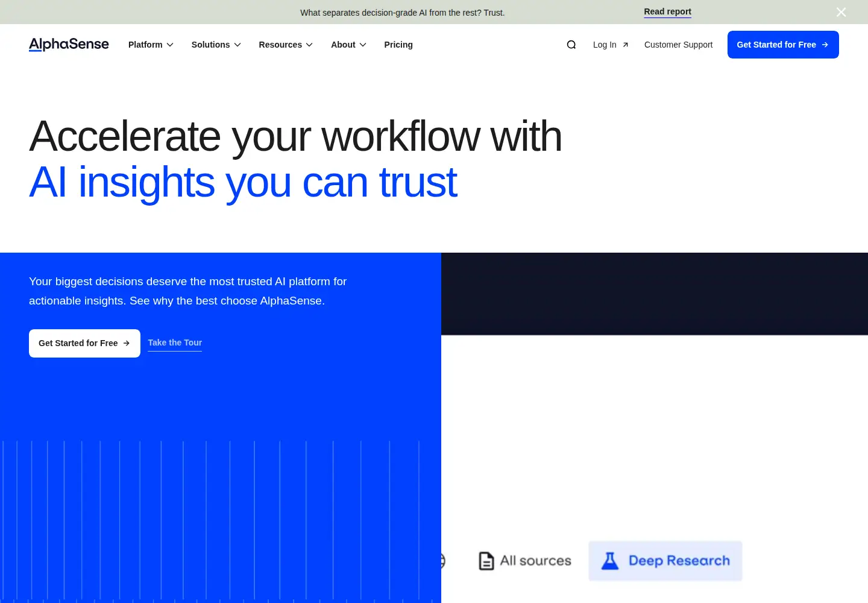Click header Get Started for Free button

click(783, 45)
